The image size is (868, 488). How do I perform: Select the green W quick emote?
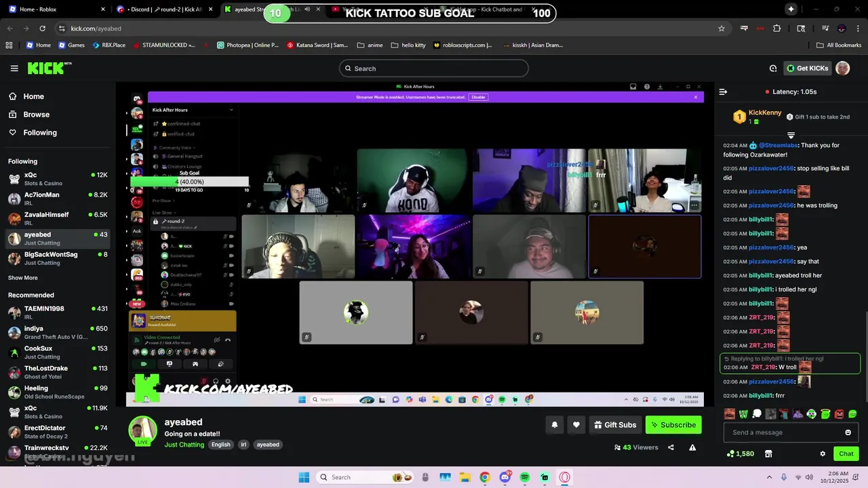(743, 414)
